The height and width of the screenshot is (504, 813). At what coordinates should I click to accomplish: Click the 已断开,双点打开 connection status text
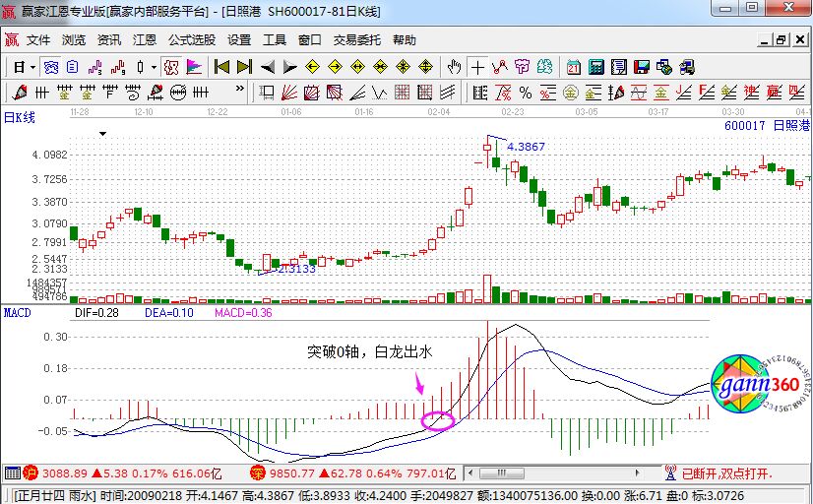point(729,472)
